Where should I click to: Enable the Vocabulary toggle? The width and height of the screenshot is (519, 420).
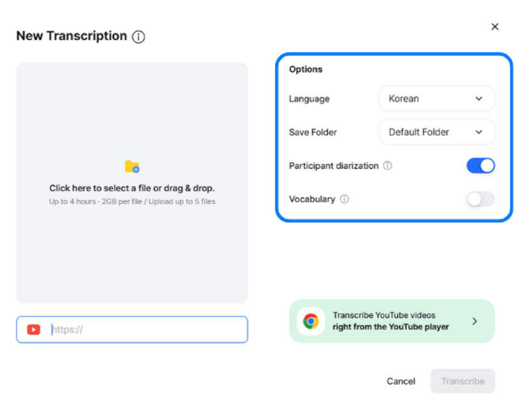click(x=481, y=199)
